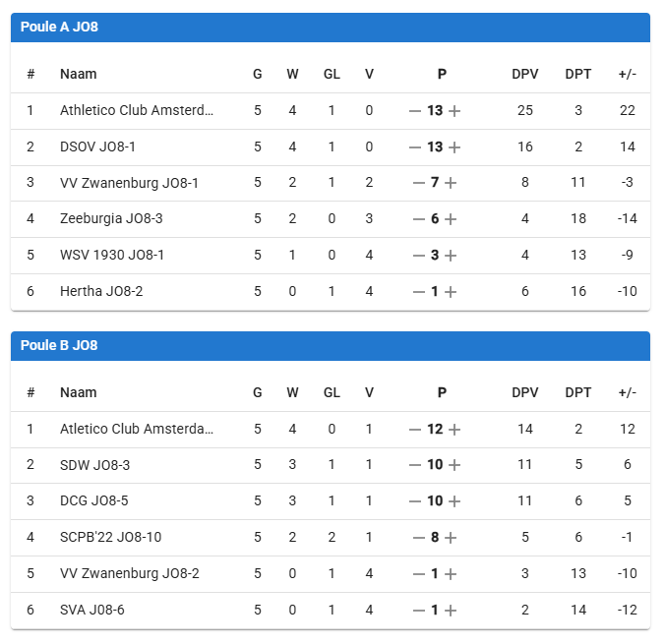Viewport: 665px width, 644px height.
Task: Increase points for Athletico Club Amsterdam in Poule A
Action: [453, 111]
